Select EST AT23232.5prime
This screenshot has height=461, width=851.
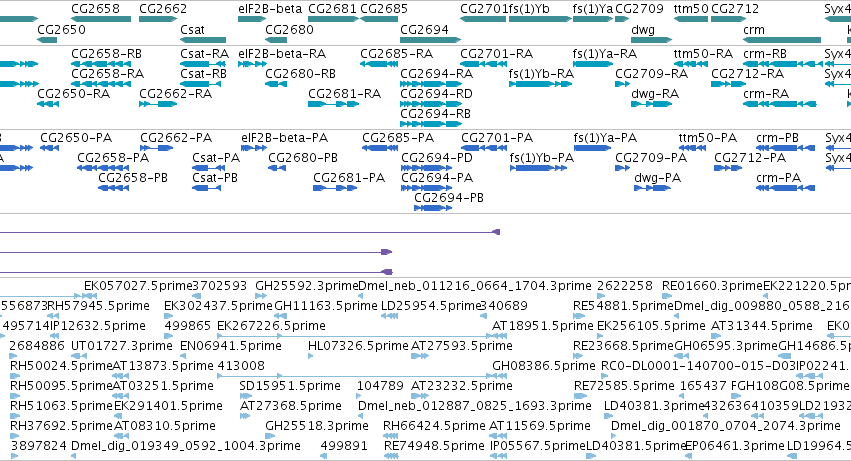click(x=461, y=386)
